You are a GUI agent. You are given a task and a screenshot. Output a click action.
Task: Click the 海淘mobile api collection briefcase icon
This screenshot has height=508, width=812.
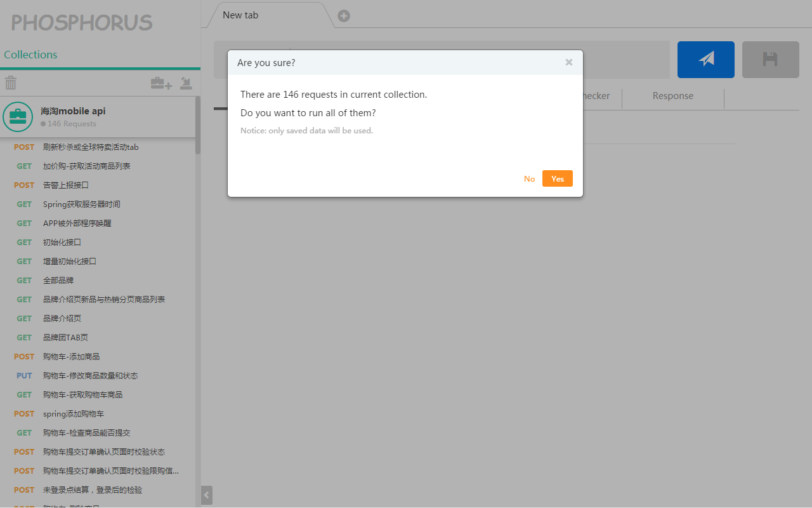coord(18,117)
